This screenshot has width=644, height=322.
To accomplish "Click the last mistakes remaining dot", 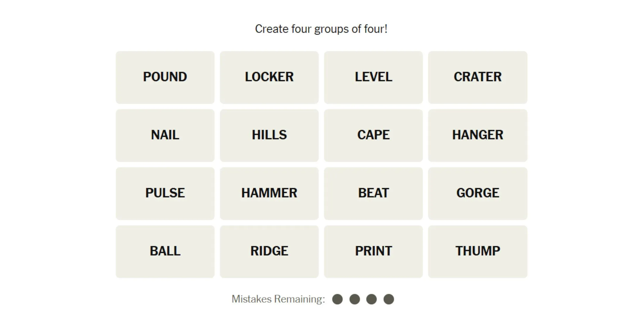I will coord(389,299).
